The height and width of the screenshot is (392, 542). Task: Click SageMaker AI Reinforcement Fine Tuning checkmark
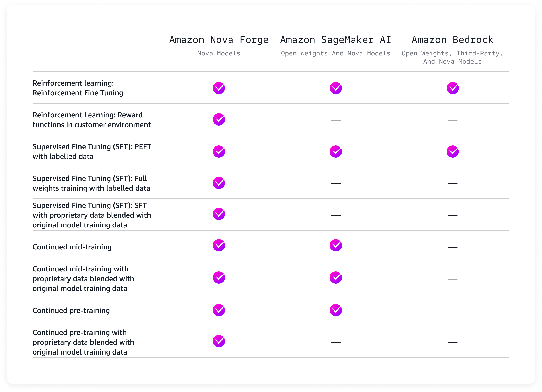click(336, 88)
